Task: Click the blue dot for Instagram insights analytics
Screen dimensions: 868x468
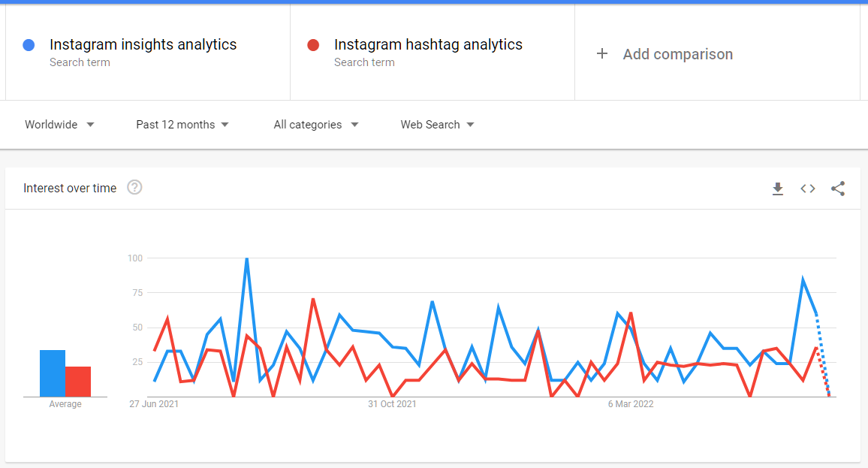Action: click(29, 45)
